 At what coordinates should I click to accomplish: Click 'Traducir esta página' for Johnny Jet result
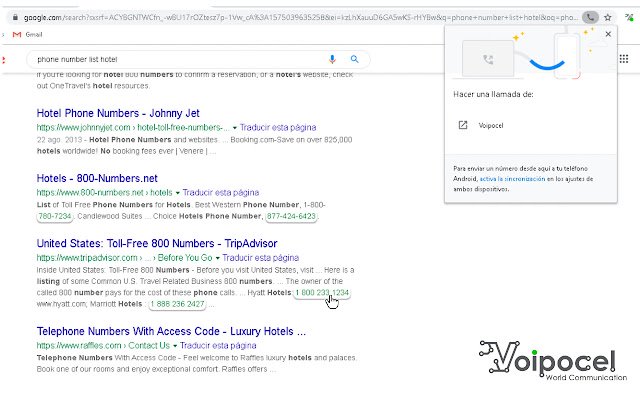click(278, 127)
